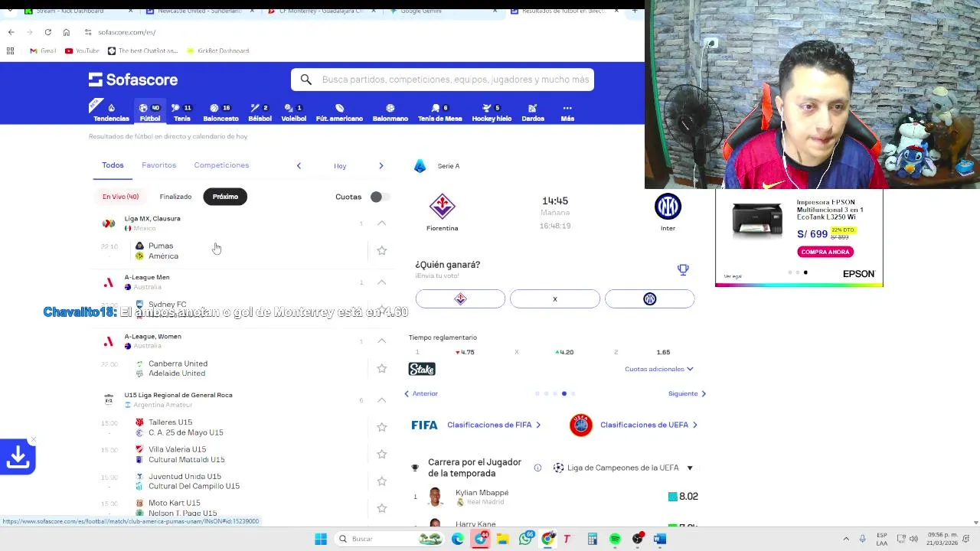This screenshot has width=980, height=551.
Task: Filter by En Vivo (40)
Action: pyautogui.click(x=120, y=197)
